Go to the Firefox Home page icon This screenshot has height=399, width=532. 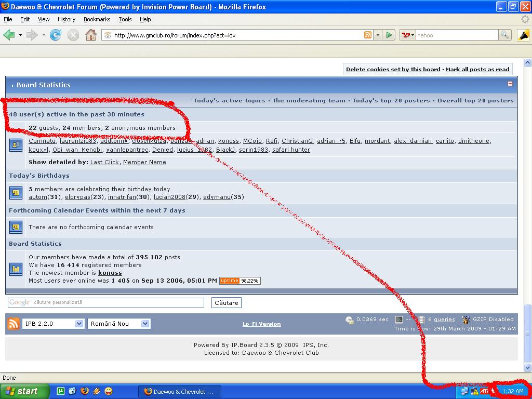click(91, 35)
